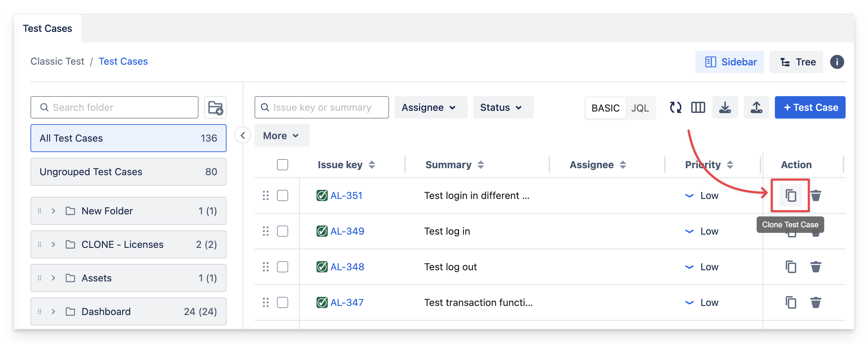This screenshot has height=343, width=868.
Task: Click the download export icon
Action: pyautogui.click(x=725, y=108)
